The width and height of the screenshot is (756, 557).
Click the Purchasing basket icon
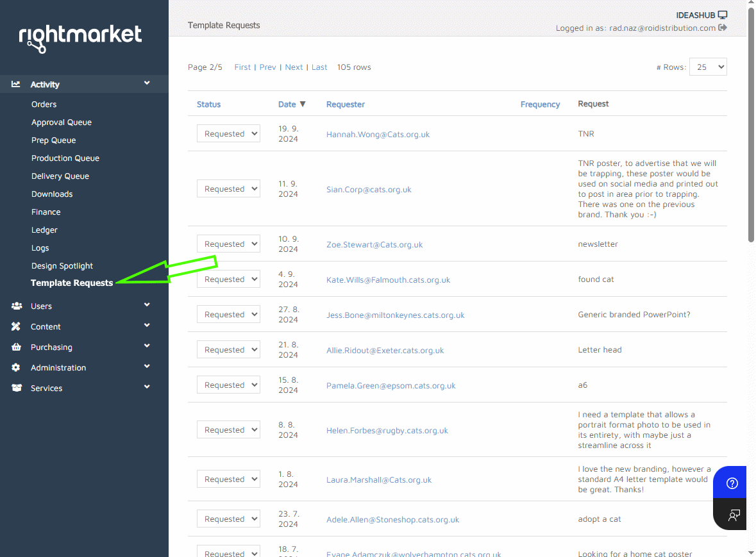[x=17, y=347]
